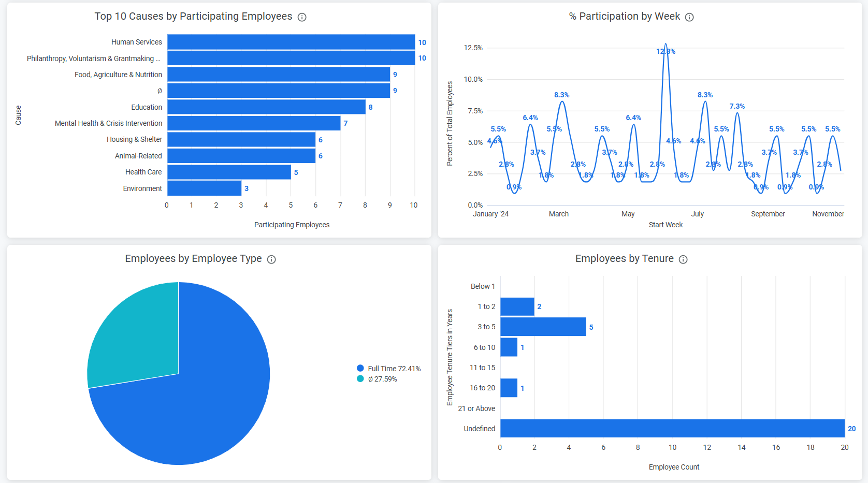Screen dimensions: 868x483
Task: Click the January '24 axis label
Action: click(490, 214)
